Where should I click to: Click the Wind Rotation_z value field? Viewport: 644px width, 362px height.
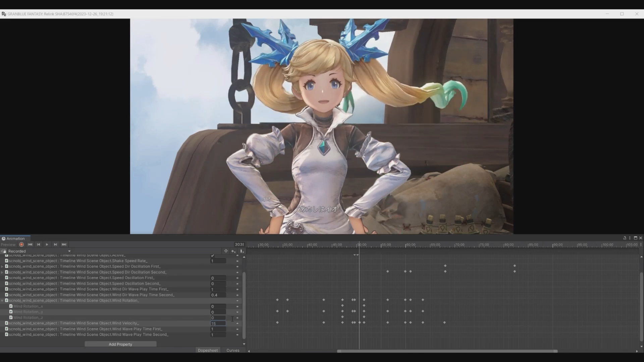tap(218, 318)
